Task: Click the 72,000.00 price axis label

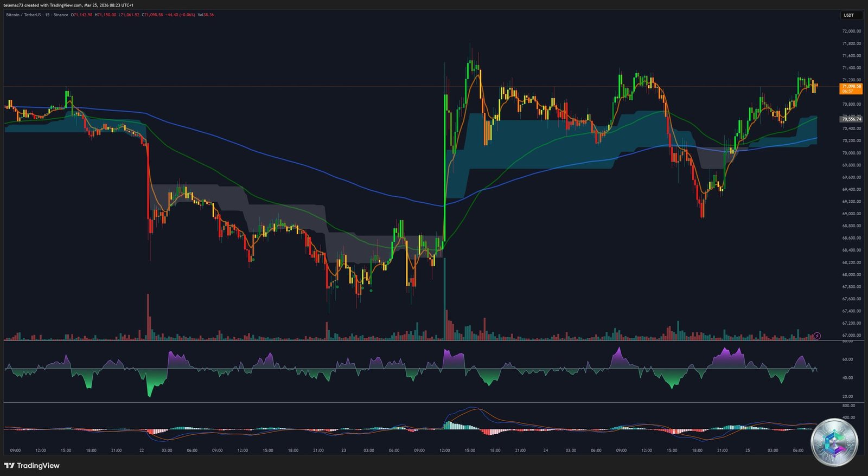Action: [x=852, y=31]
